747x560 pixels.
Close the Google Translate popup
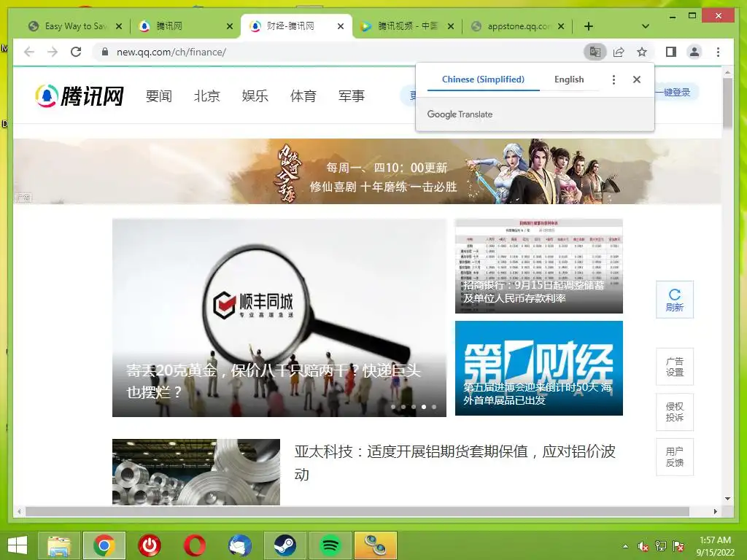(x=636, y=79)
